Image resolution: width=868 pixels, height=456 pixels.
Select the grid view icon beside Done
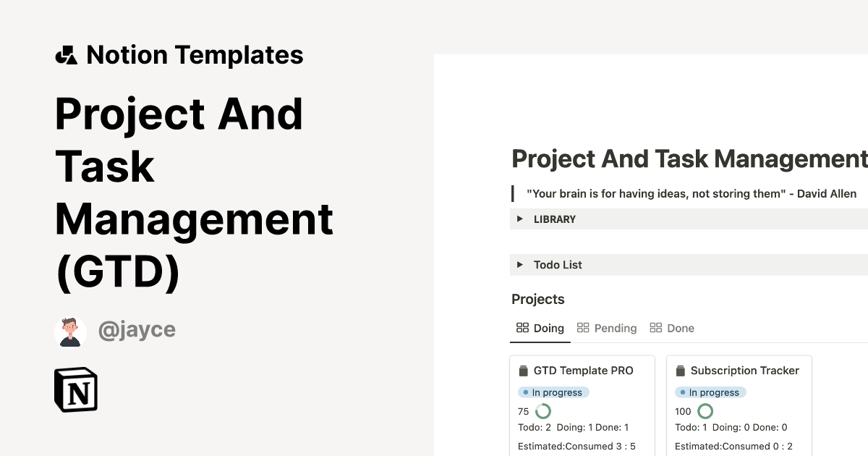tap(655, 327)
